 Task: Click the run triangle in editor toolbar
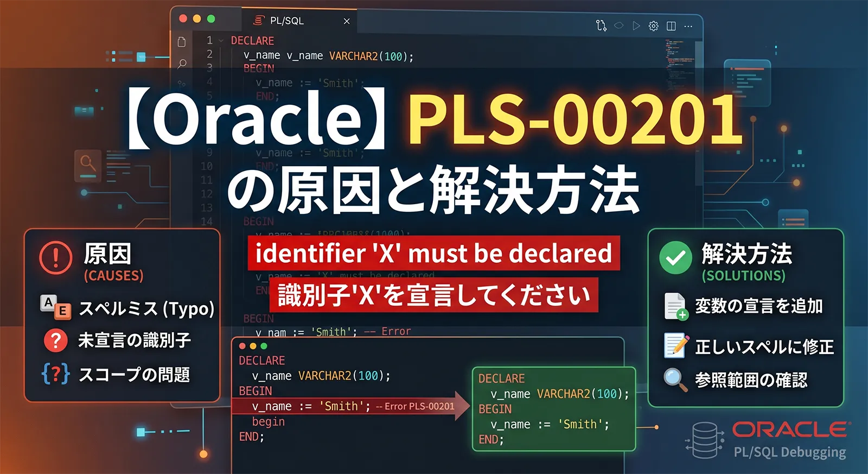(636, 26)
